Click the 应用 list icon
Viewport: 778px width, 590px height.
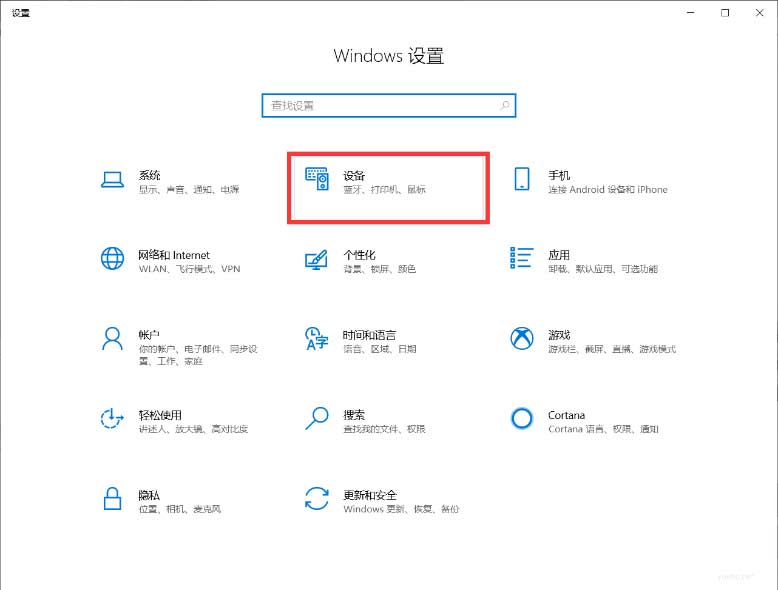(521, 258)
